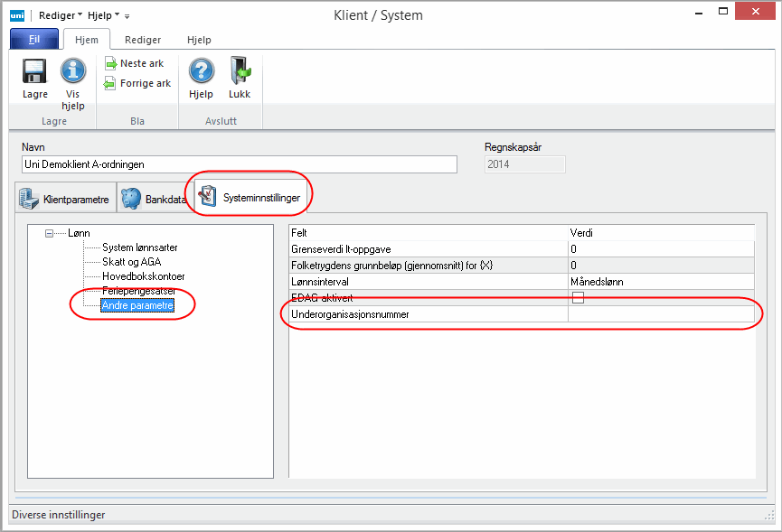Collapse the Lønn tree node
Viewport: 782px width, 532px height.
coord(50,233)
